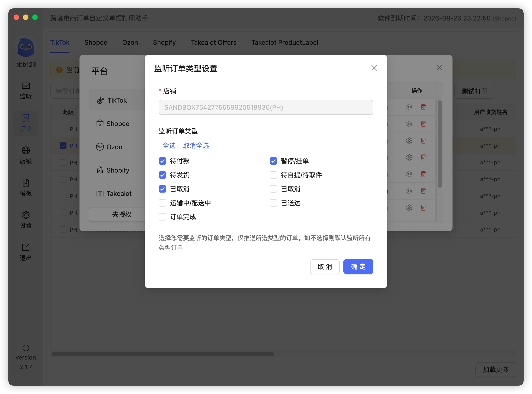Click red delete icon in fifth operations row
The image size is (532, 394).
[x=423, y=174]
